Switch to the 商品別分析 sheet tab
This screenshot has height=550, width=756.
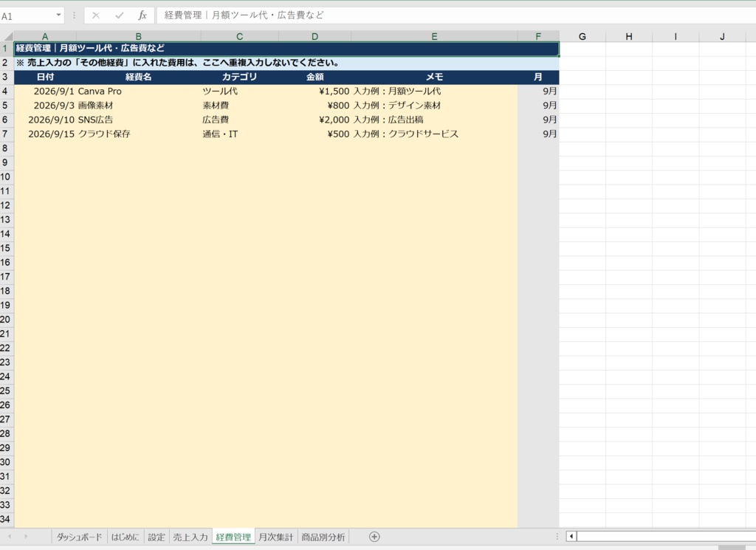pos(323,537)
